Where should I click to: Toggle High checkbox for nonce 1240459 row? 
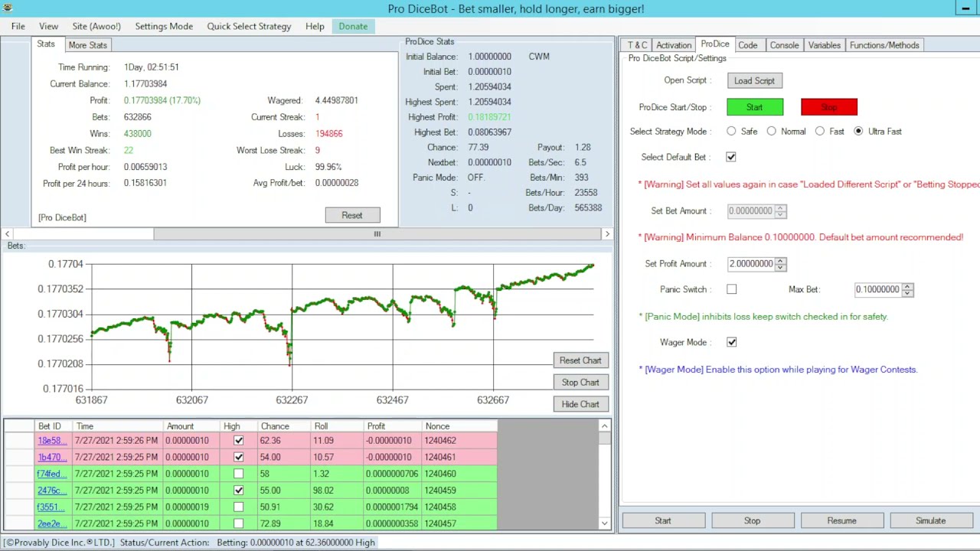tap(239, 491)
